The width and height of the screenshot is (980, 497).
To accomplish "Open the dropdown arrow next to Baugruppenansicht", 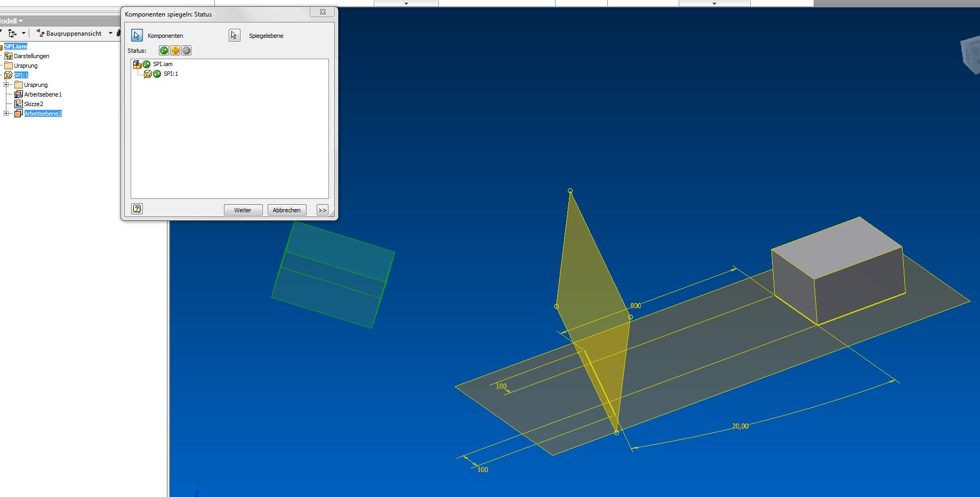I will (110, 33).
